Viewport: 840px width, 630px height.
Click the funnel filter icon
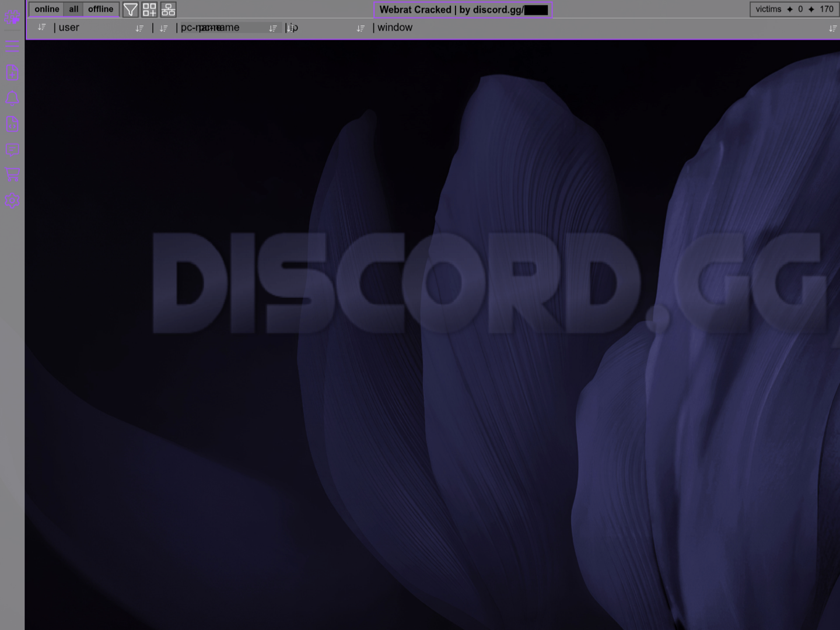(131, 10)
